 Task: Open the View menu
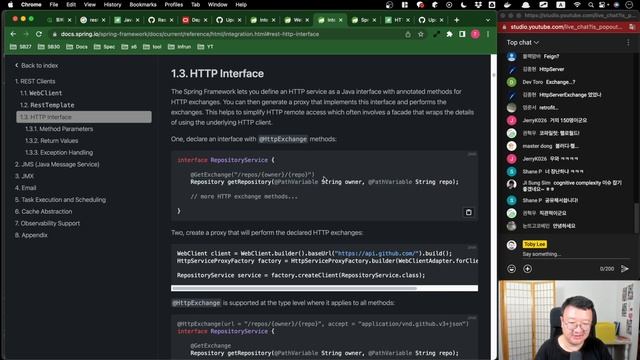coord(89,5)
